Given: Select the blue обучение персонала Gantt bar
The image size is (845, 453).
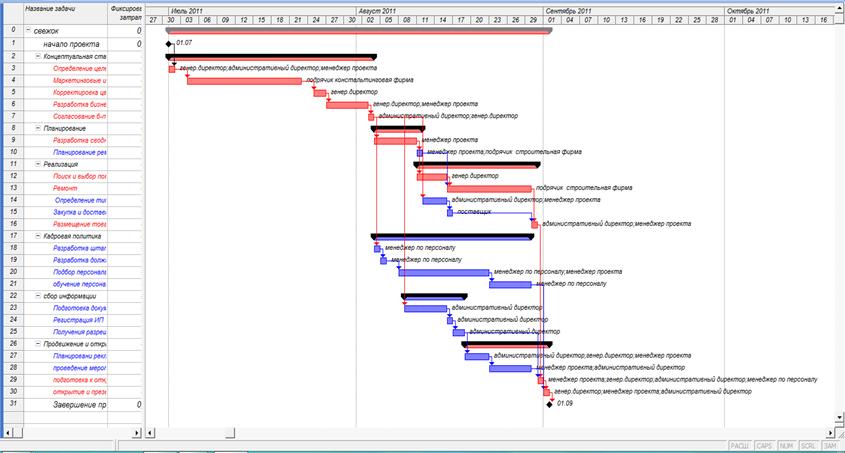Looking at the screenshot, I should (x=510, y=284).
